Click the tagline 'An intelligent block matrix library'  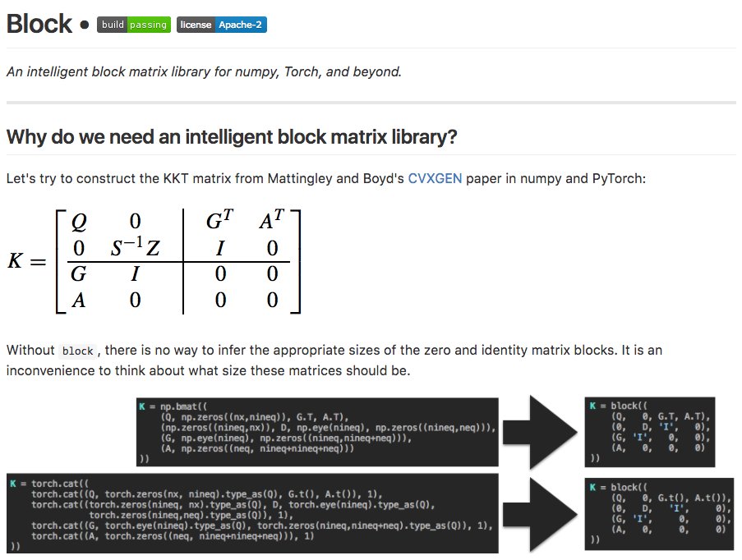click(108, 71)
